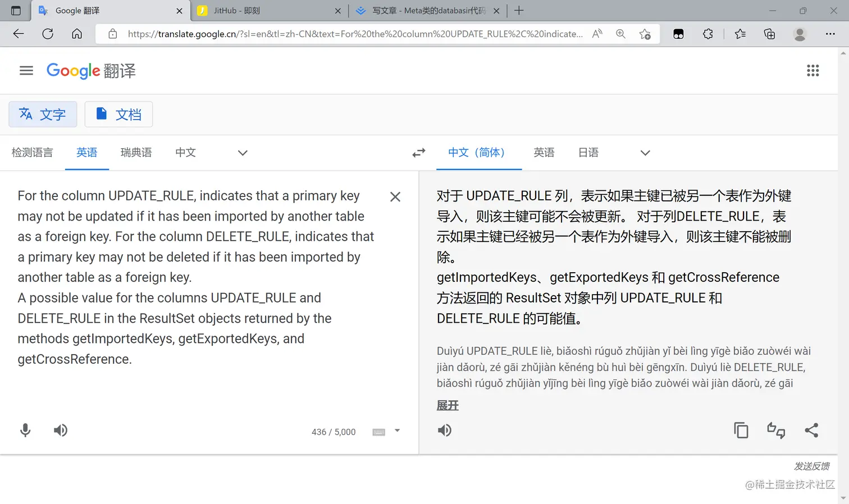The height and width of the screenshot is (504, 849).
Task: Listen to the Chinese translation
Action: click(x=445, y=430)
